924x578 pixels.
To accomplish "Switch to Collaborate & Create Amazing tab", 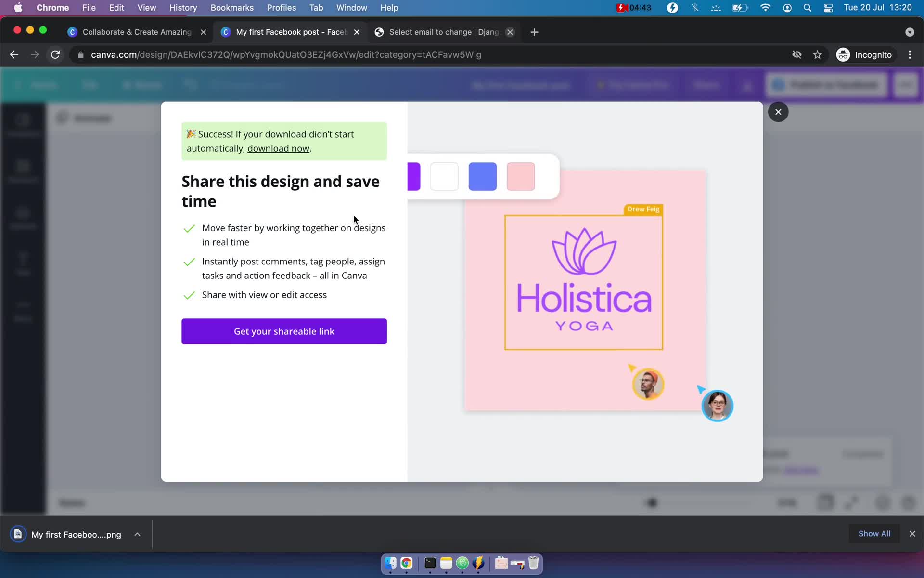I will pyautogui.click(x=137, y=32).
